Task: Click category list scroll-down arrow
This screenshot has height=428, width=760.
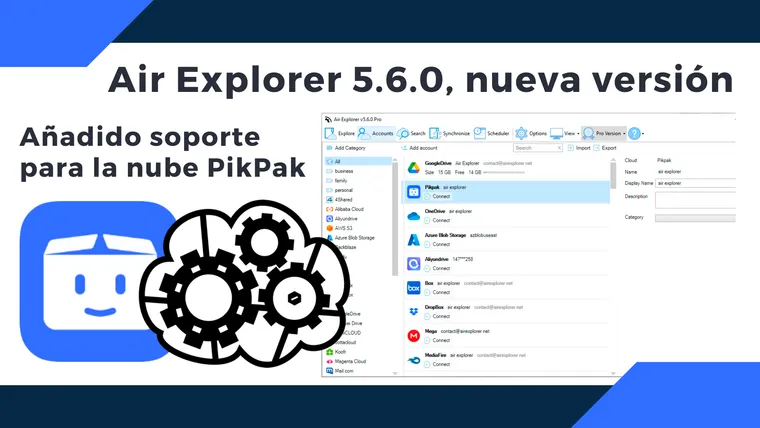Action: (x=395, y=373)
